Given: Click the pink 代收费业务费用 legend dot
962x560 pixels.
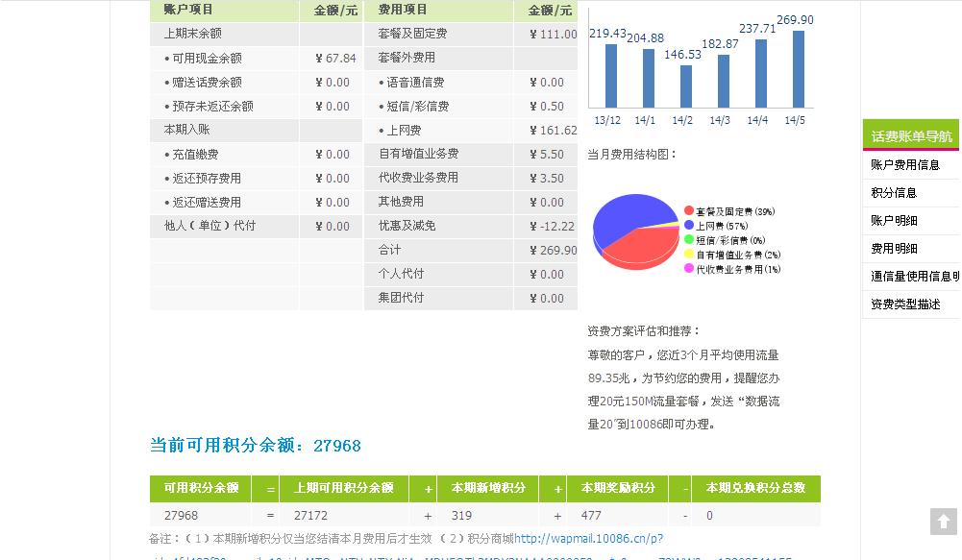Looking at the screenshot, I should pyautogui.click(x=689, y=269).
